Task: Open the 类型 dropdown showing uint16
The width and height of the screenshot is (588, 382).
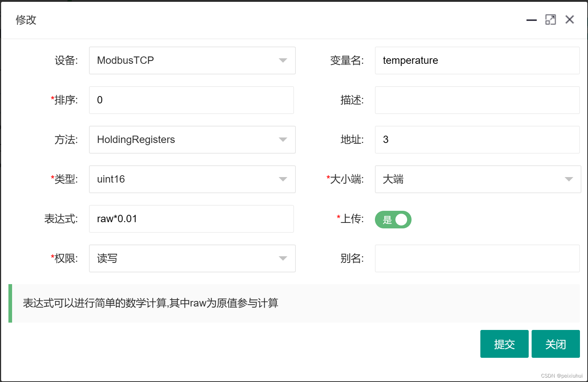Action: (x=282, y=179)
